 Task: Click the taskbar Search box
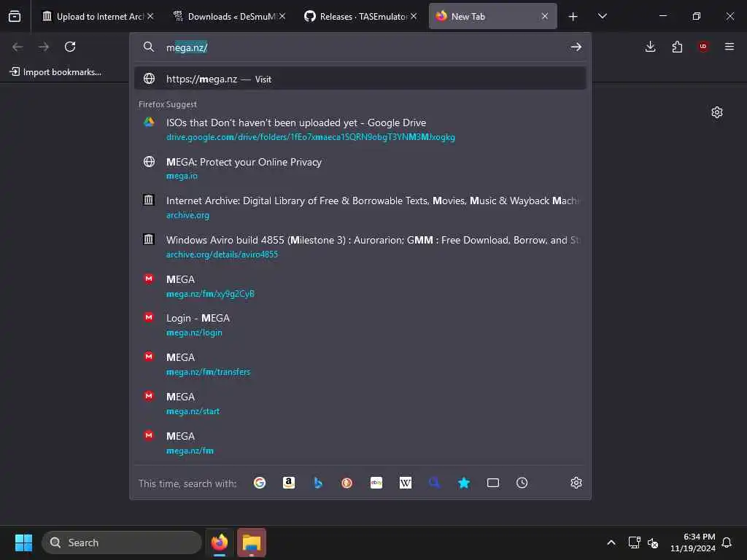122,542
